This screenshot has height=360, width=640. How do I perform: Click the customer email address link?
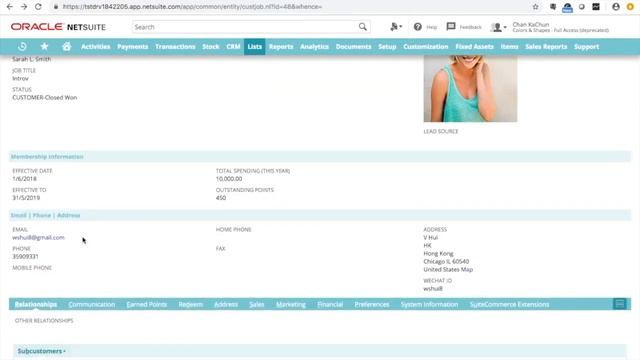pyautogui.click(x=38, y=238)
